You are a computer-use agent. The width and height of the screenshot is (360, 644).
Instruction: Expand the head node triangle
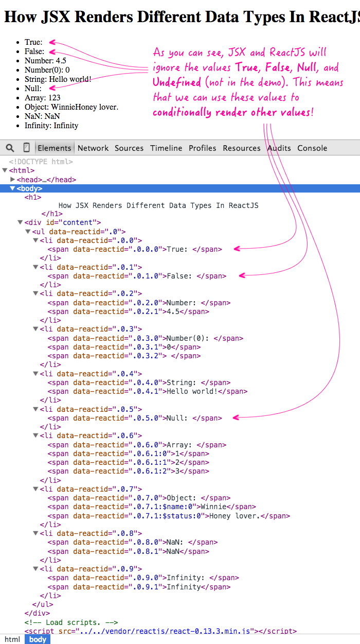[13, 179]
